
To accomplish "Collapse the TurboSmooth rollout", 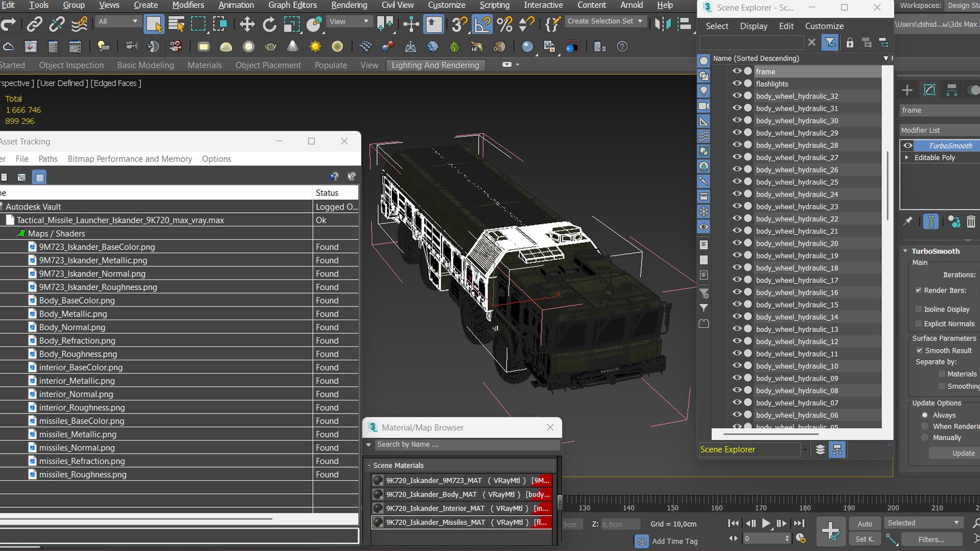I will pos(905,251).
